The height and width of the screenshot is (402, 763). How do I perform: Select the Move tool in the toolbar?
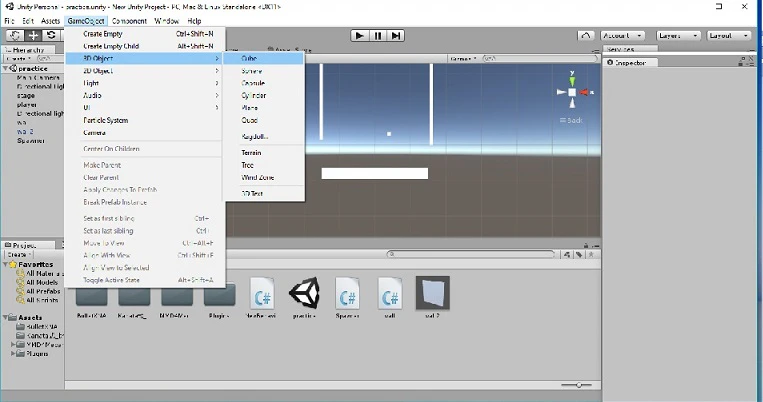(33, 36)
